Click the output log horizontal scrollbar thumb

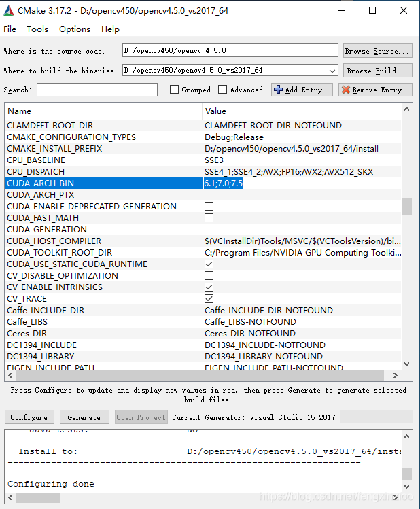point(38,497)
